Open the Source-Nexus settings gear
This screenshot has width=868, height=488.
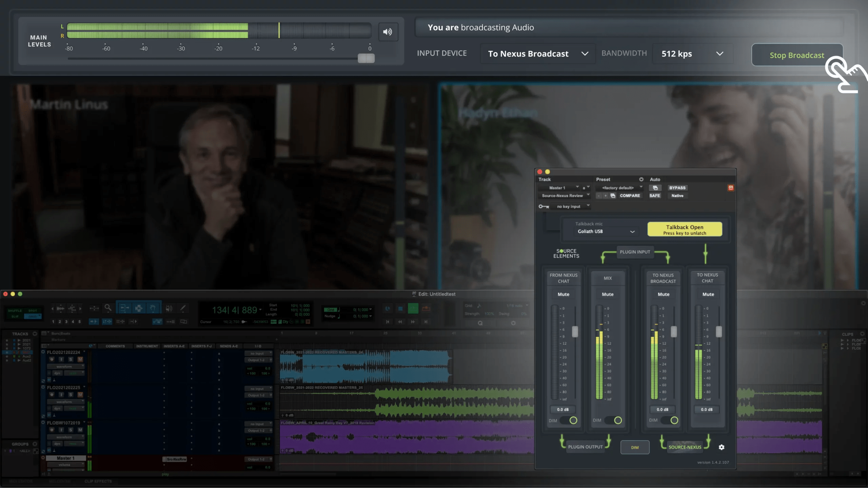click(722, 447)
